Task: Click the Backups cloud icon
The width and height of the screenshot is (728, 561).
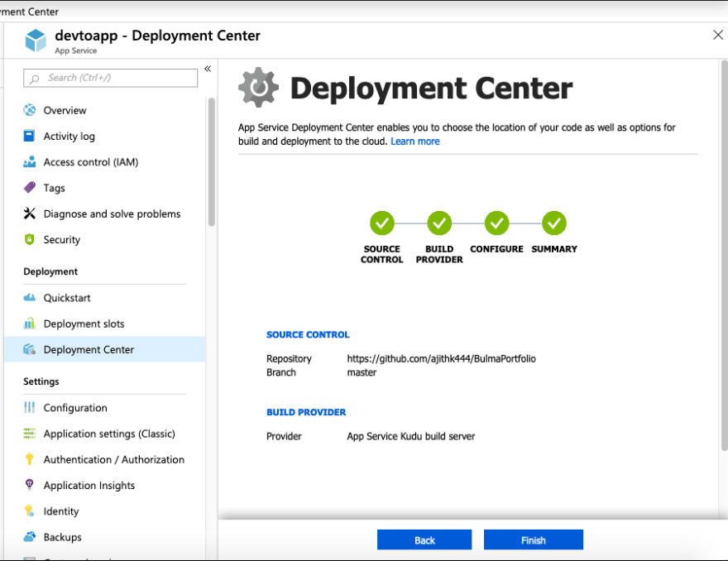Action: click(29, 537)
